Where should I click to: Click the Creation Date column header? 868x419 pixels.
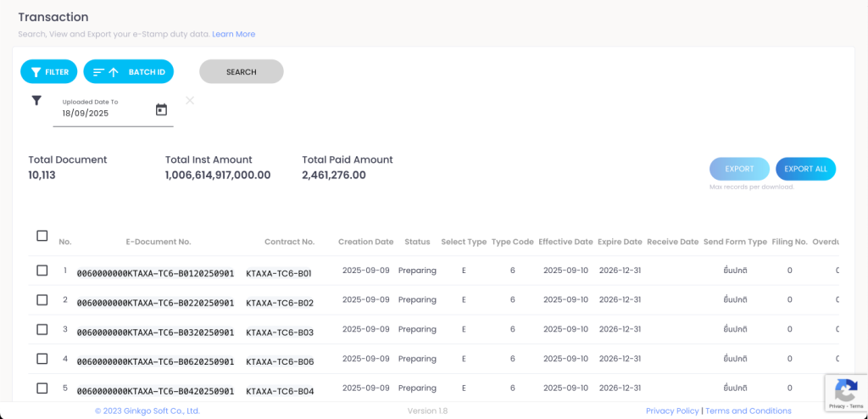(x=365, y=242)
